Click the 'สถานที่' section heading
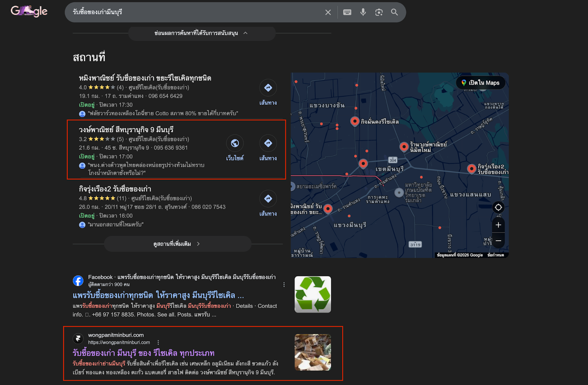Screen dimensions: 588x385 [x=89, y=57]
